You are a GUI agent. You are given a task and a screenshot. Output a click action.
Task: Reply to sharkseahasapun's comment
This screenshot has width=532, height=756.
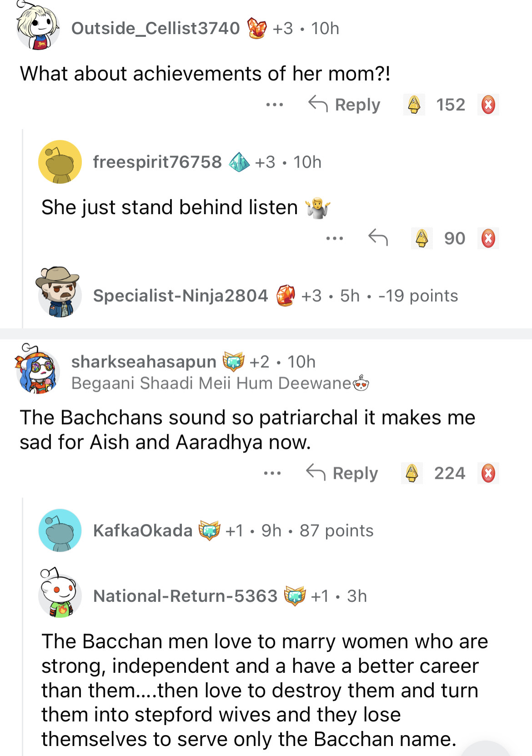342,473
